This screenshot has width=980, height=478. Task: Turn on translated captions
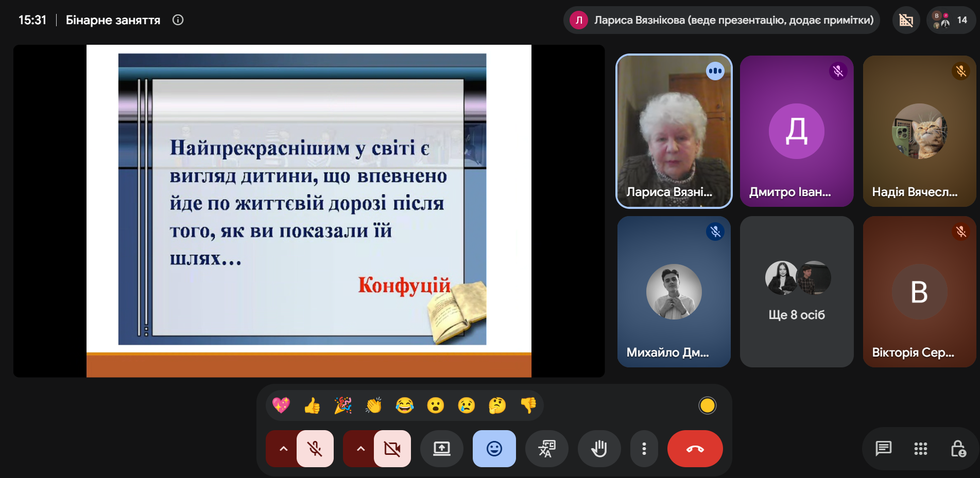(547, 449)
